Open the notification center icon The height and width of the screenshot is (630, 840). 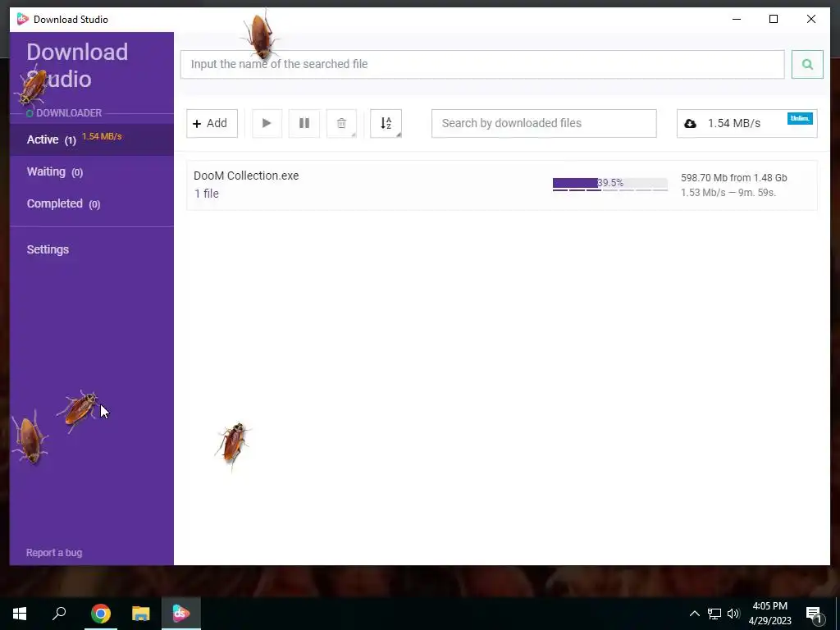(814, 614)
